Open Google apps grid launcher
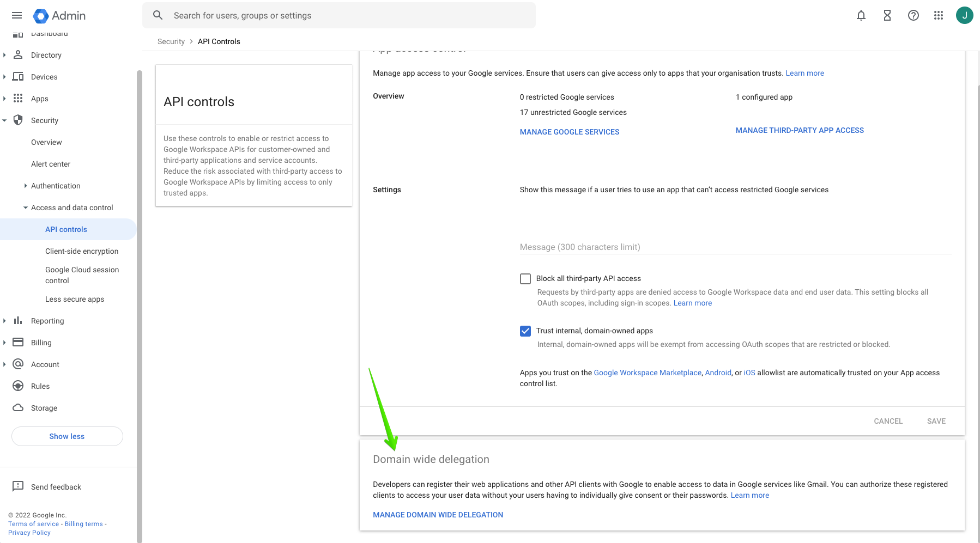This screenshot has height=543, width=980. [939, 15]
